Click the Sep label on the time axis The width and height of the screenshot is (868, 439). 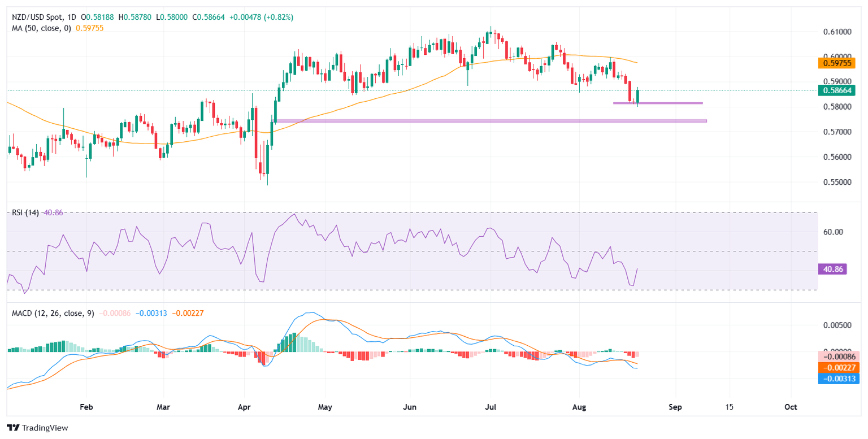pos(674,407)
